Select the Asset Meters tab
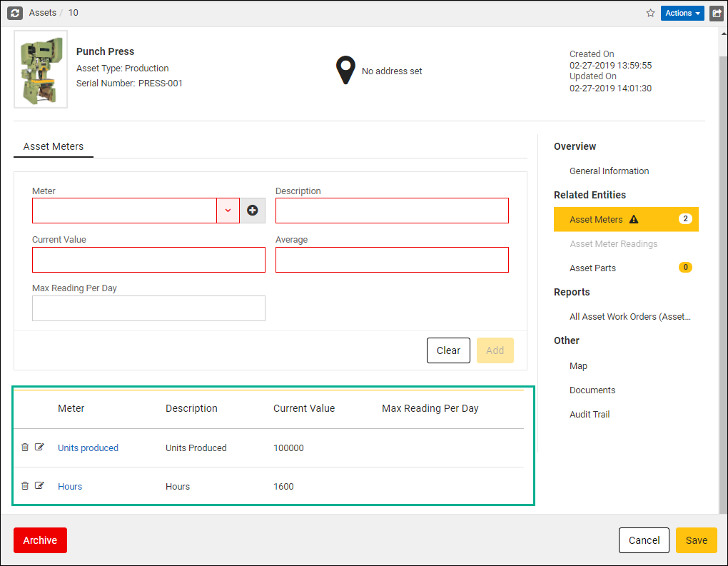The width and height of the screenshot is (728, 566). tap(53, 146)
